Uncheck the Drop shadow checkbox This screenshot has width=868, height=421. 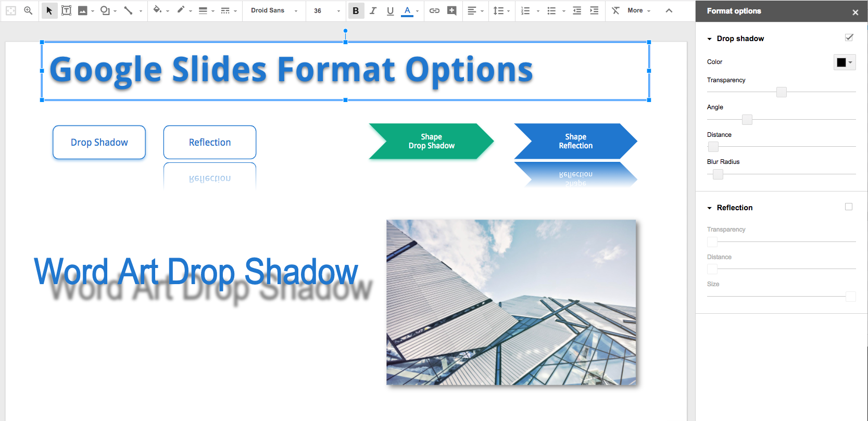coord(849,37)
